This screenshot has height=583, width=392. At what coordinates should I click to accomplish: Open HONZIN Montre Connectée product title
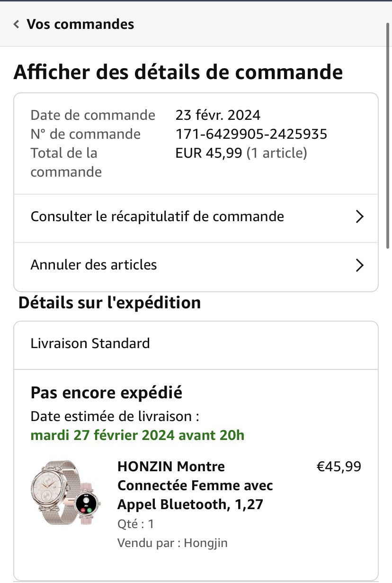195,485
